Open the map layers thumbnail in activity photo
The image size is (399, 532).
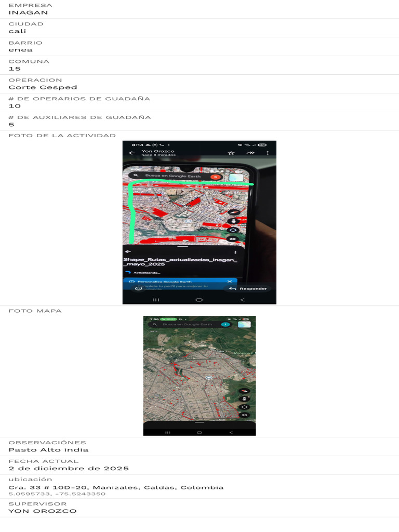pos(236,177)
